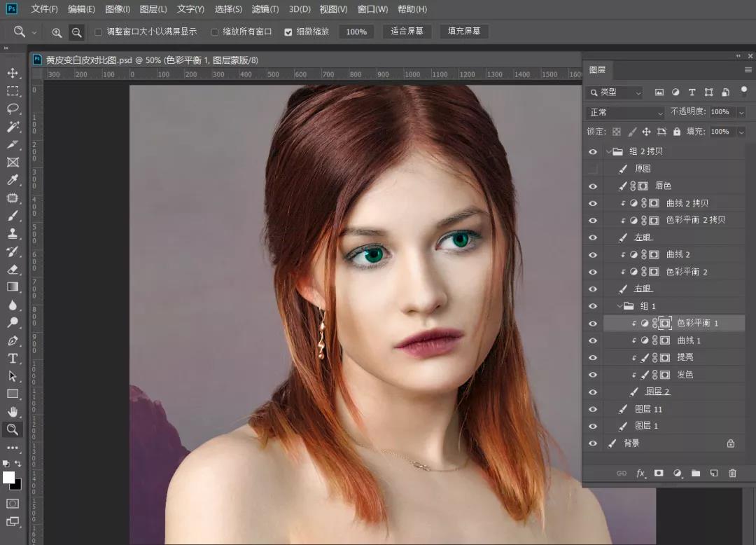The image size is (756, 545).
Task: Select the Horizontal Type tool
Action: pyautogui.click(x=13, y=359)
